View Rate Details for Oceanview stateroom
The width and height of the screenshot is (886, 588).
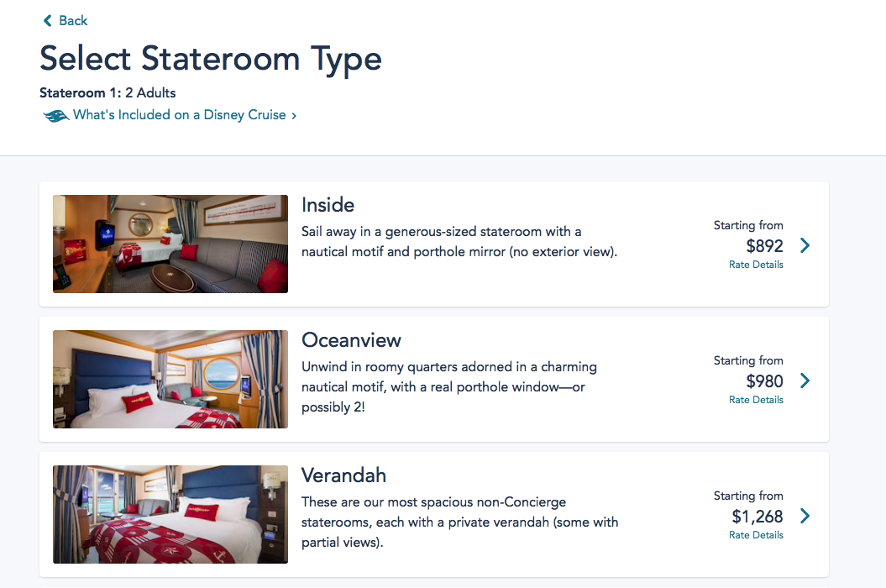(756, 400)
